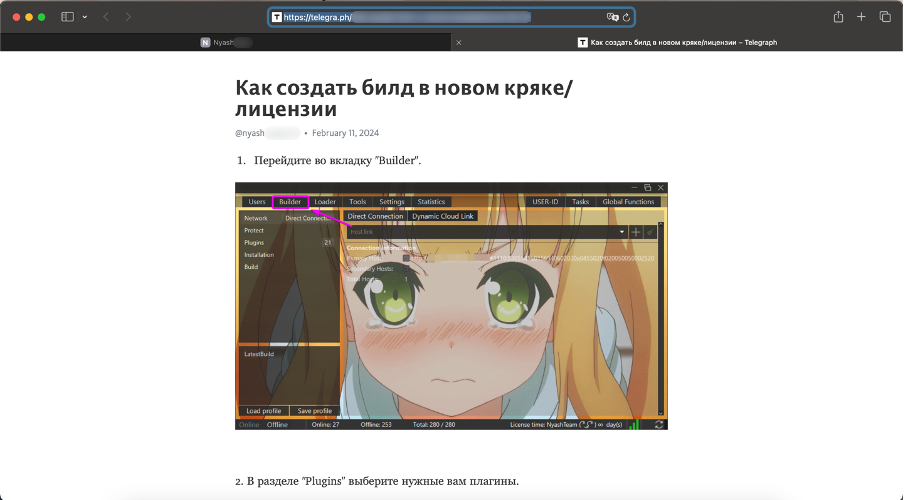Viewport: 904px width, 500px height.
Task: Reload the current page
Action: [626, 17]
